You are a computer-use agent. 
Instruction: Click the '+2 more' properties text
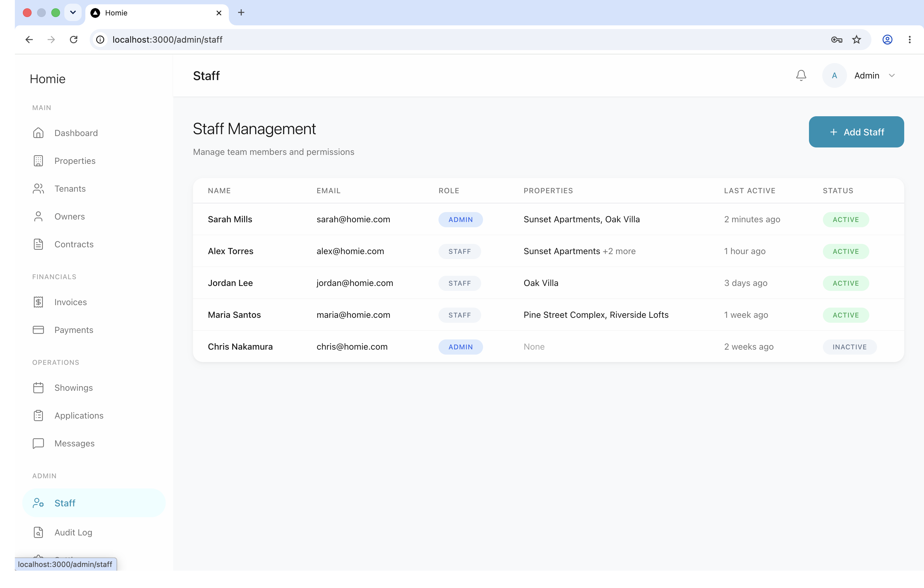click(x=619, y=251)
